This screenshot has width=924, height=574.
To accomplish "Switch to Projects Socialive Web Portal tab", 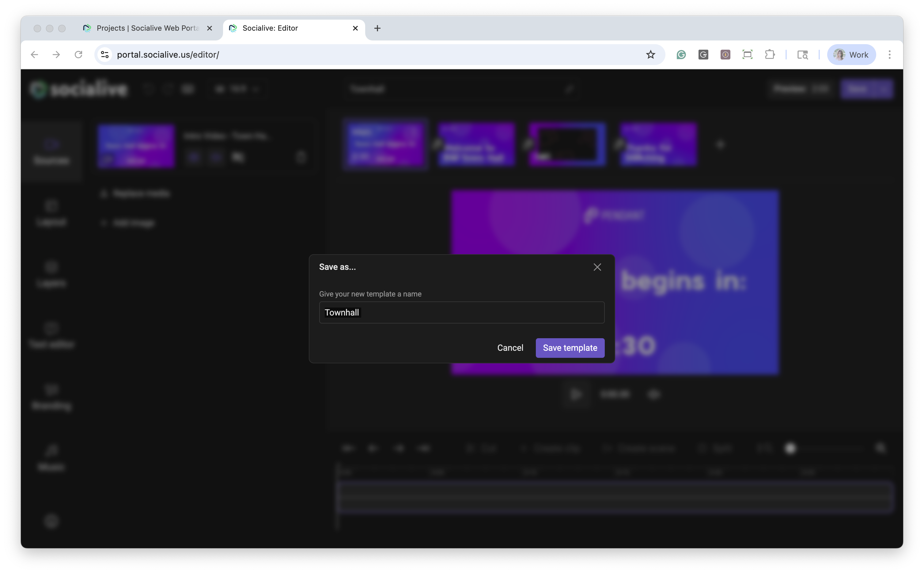I will click(x=147, y=28).
